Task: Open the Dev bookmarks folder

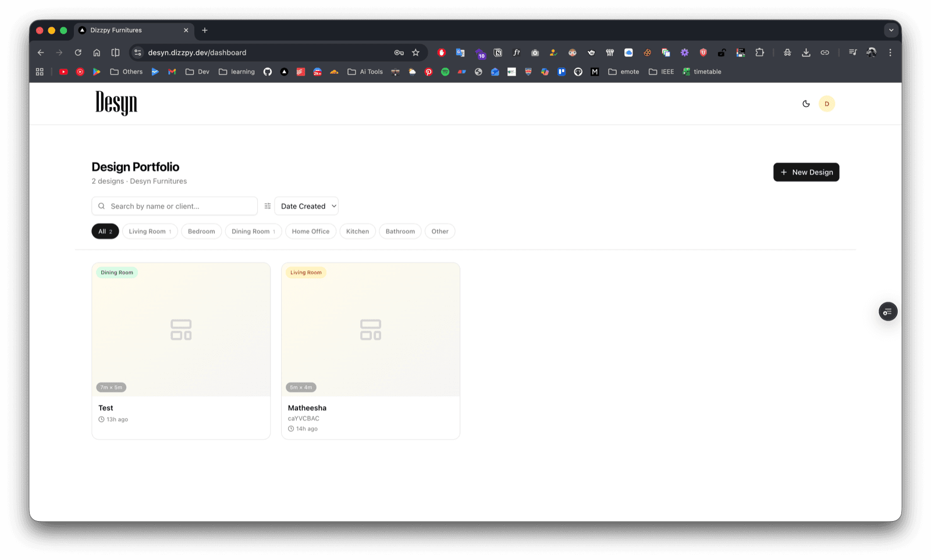Action: [198, 72]
